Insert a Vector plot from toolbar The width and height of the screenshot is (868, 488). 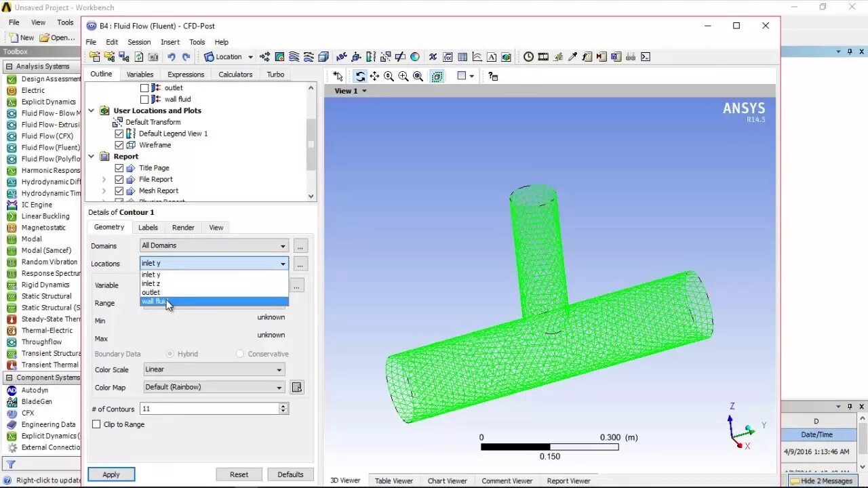264,57
